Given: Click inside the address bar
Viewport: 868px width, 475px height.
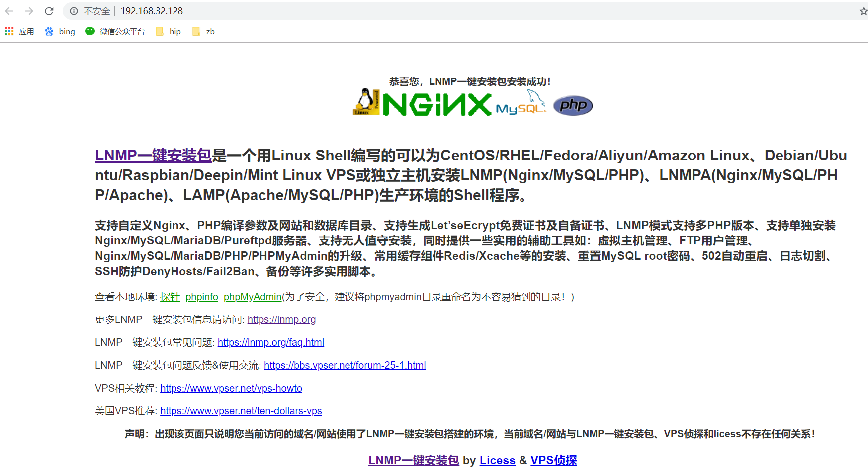Looking at the screenshot, I should pyautogui.click(x=298, y=11).
